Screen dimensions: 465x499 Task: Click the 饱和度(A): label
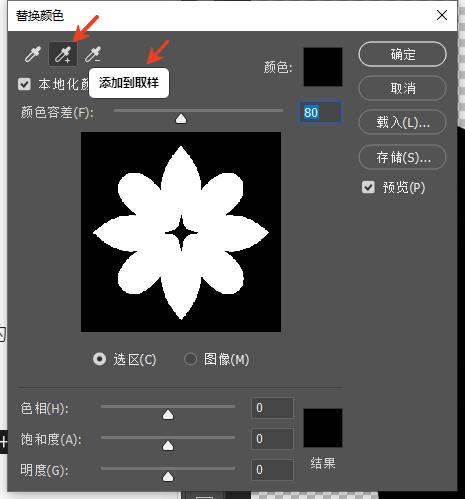(x=51, y=439)
